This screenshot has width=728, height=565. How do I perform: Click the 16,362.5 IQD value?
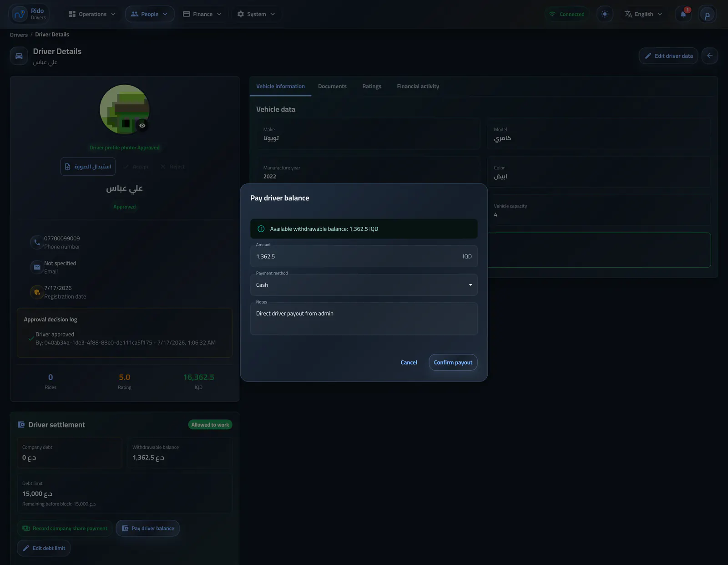198,377
